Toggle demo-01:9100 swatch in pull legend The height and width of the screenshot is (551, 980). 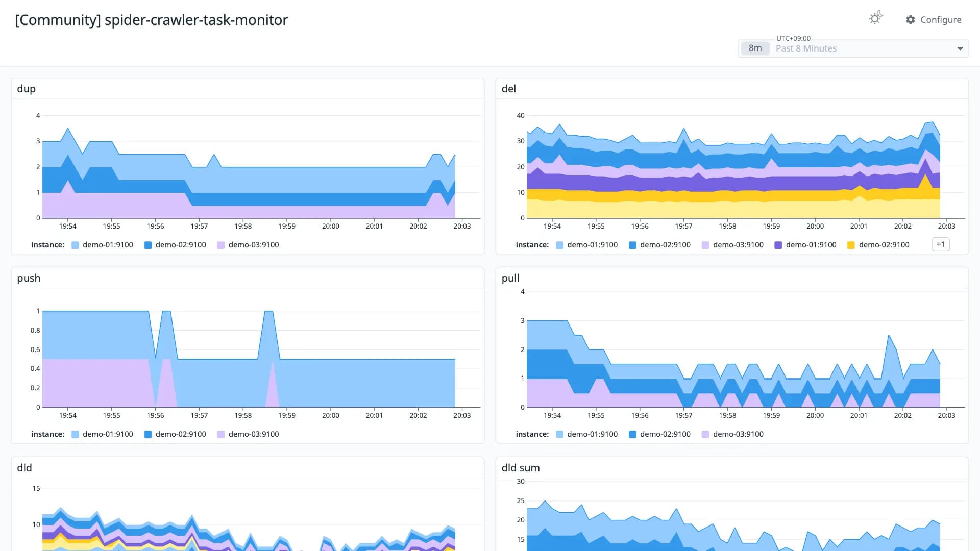click(x=560, y=435)
